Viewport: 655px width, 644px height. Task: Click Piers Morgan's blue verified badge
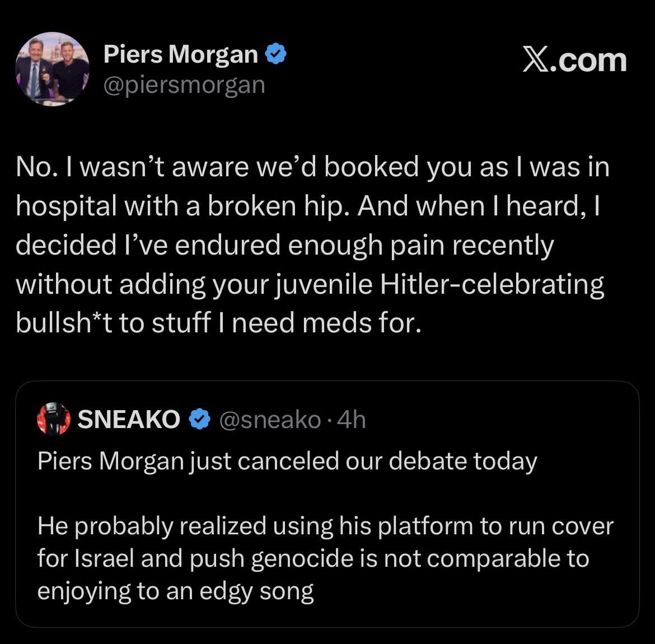click(x=276, y=54)
